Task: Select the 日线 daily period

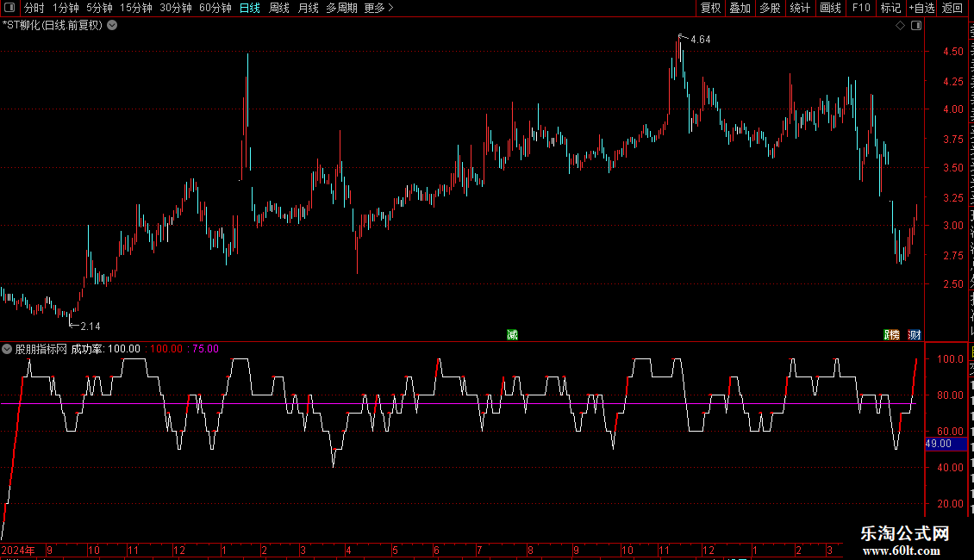Action: point(250,8)
